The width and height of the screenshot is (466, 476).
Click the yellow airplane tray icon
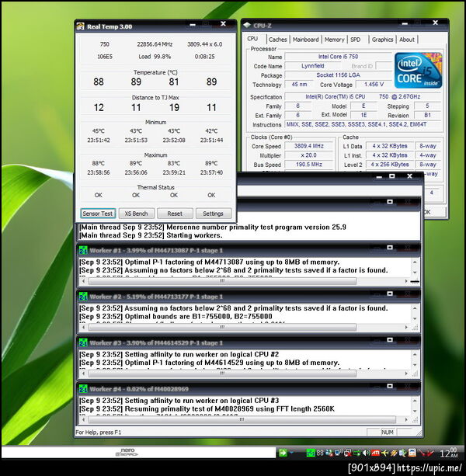384,453
